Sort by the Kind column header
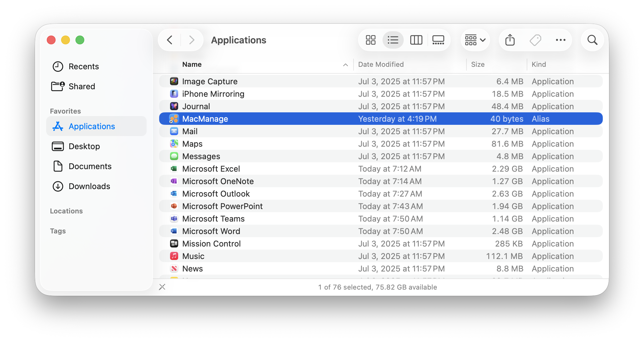The height and width of the screenshot is (342, 644). point(539,65)
